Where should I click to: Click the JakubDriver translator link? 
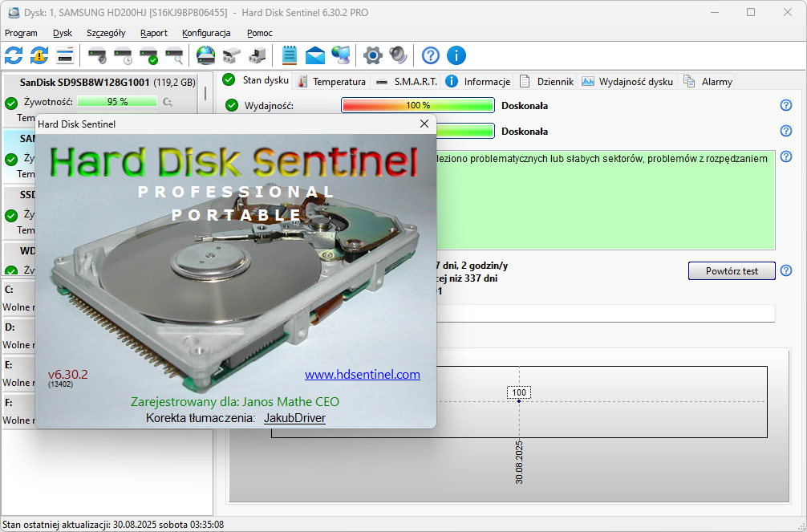pos(295,418)
